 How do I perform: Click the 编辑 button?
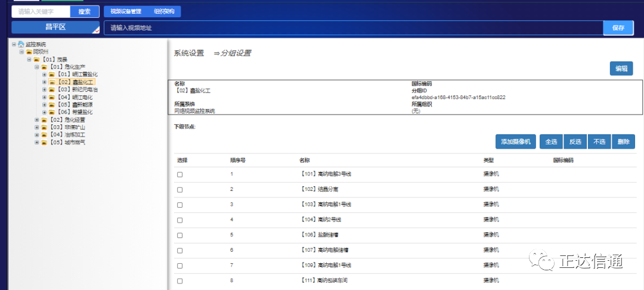621,69
